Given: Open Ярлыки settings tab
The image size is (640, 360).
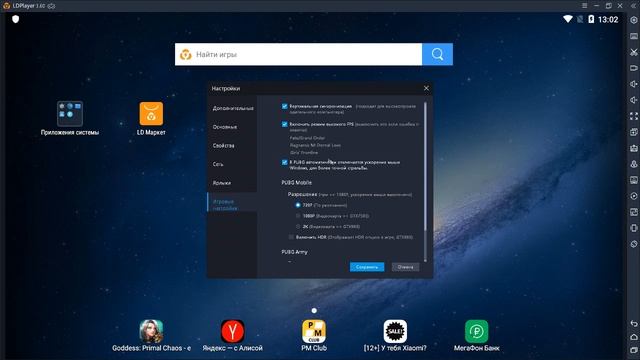Looking at the screenshot, I should pyautogui.click(x=233, y=183).
